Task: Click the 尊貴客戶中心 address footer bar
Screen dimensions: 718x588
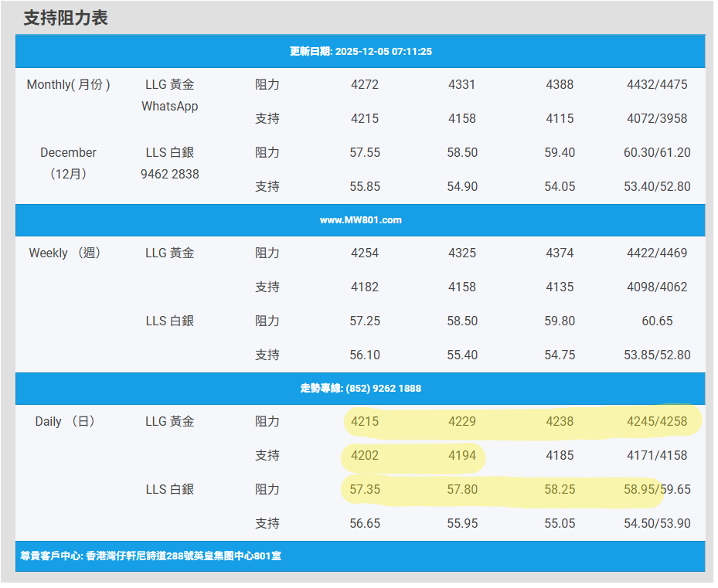Action: pyautogui.click(x=150, y=556)
